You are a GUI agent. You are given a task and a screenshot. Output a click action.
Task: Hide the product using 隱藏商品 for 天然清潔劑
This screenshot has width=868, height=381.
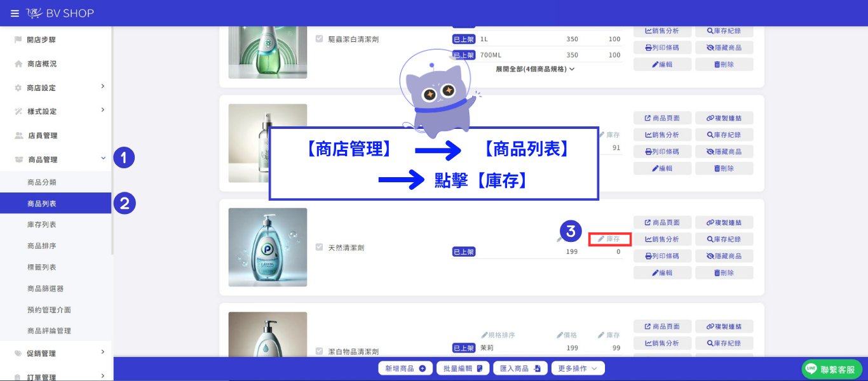(x=724, y=255)
